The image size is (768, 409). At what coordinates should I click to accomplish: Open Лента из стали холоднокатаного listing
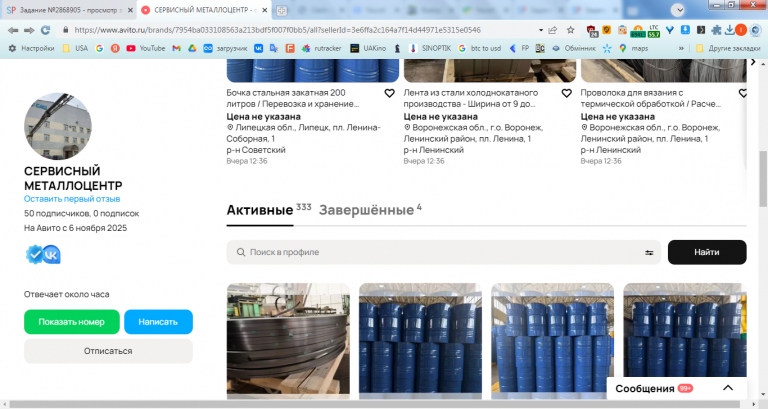point(471,98)
